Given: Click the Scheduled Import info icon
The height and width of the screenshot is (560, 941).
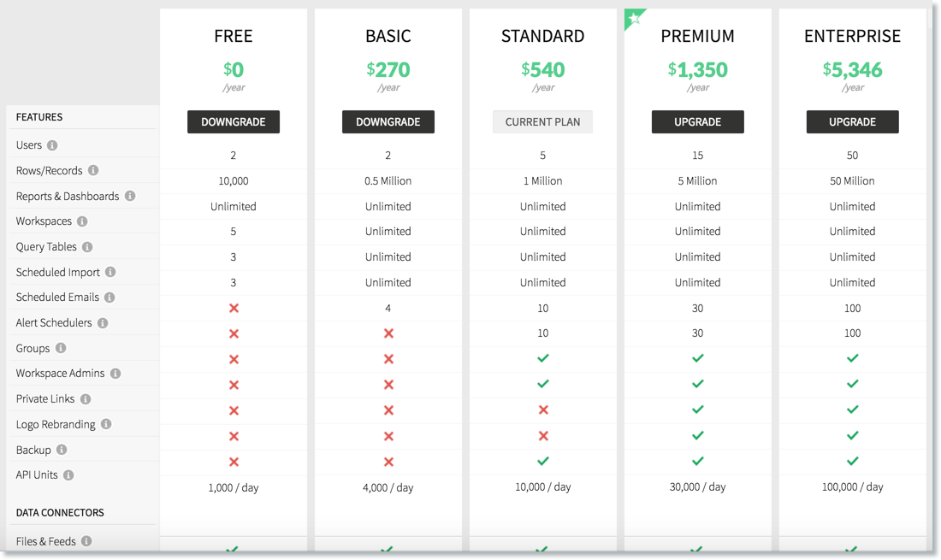Looking at the screenshot, I should [110, 272].
